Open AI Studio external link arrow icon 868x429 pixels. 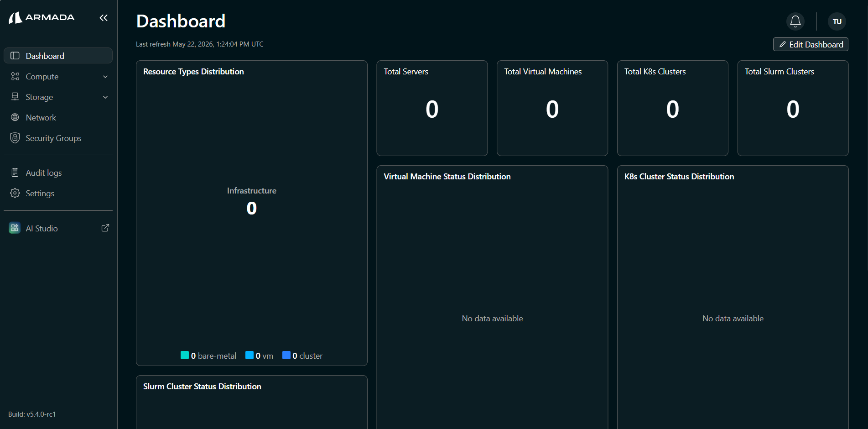[x=105, y=228]
